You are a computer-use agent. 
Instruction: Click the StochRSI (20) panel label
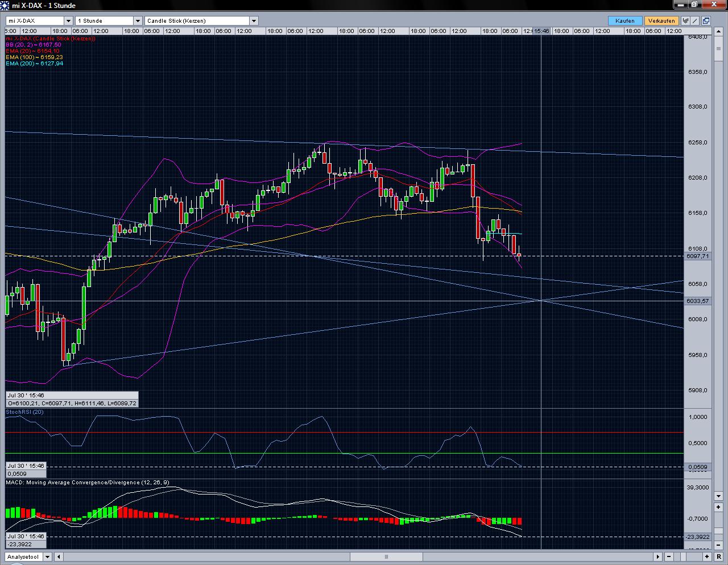point(24,412)
